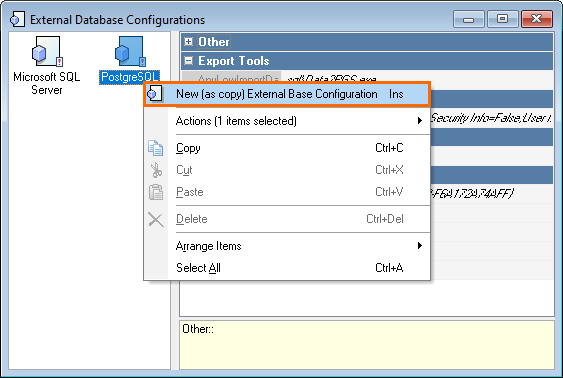The height and width of the screenshot is (378, 563).
Task: Click the PostgreSQL label text
Action: pyautogui.click(x=130, y=77)
